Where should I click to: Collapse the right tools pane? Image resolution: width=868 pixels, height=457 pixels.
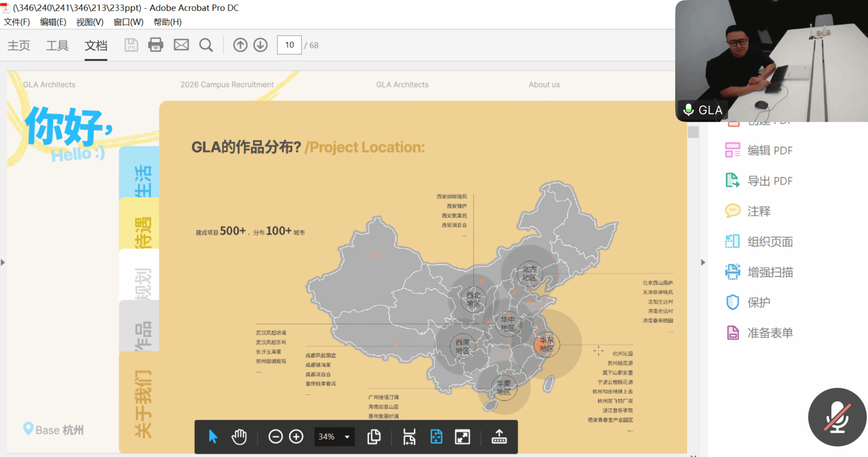pyautogui.click(x=703, y=262)
